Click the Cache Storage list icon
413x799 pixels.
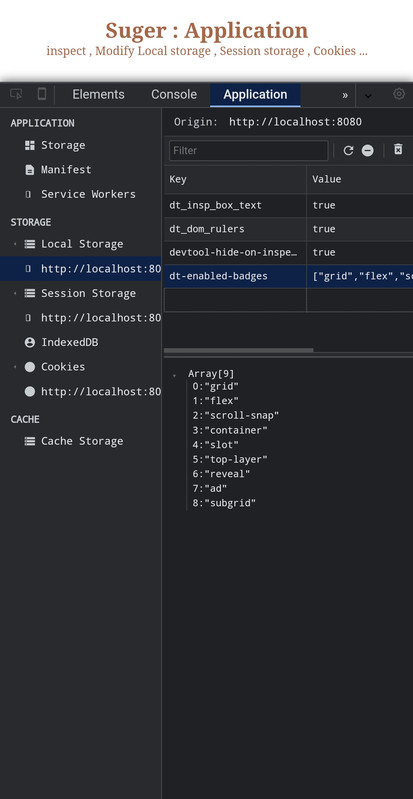30,441
